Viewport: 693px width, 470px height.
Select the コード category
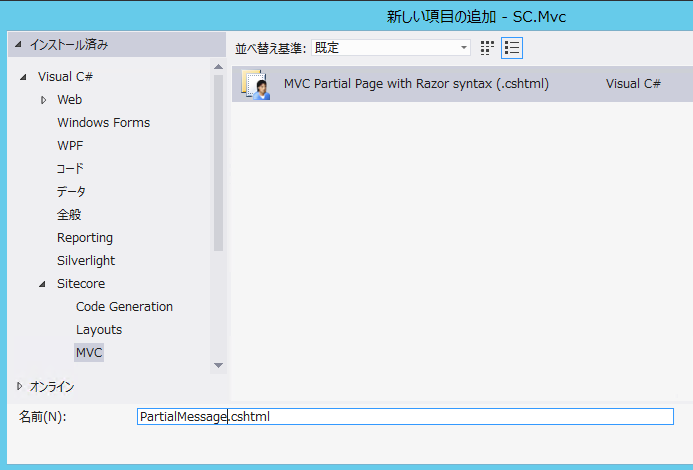pos(70,168)
